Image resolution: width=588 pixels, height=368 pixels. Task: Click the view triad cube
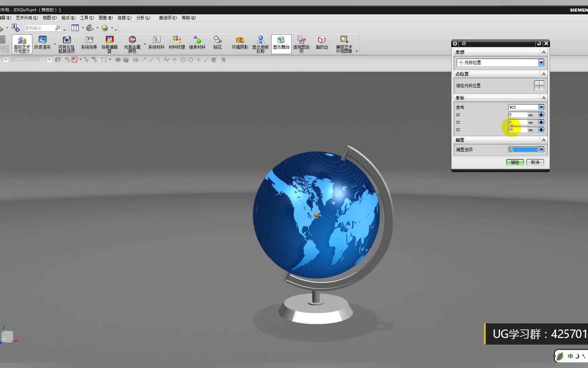coord(7,336)
